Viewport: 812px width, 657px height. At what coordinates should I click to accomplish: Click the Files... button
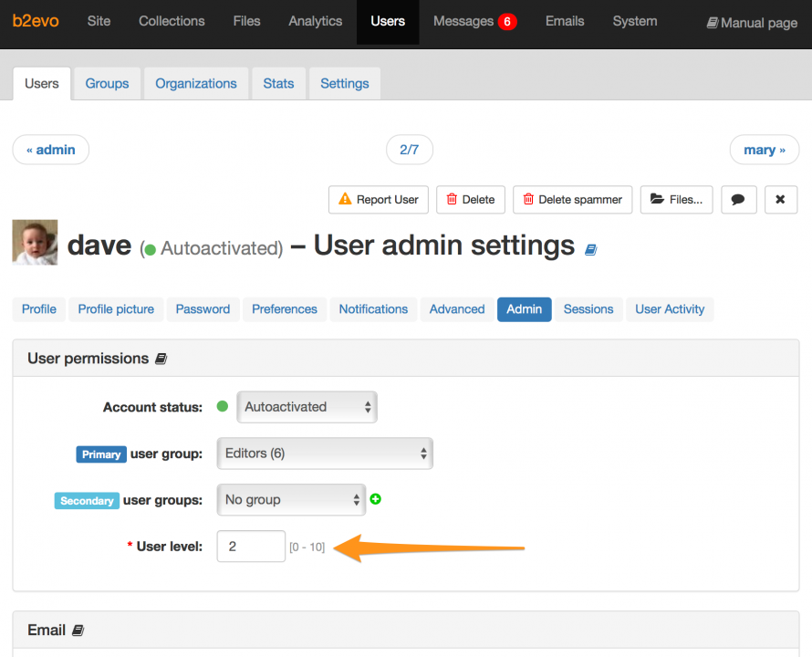[677, 200]
